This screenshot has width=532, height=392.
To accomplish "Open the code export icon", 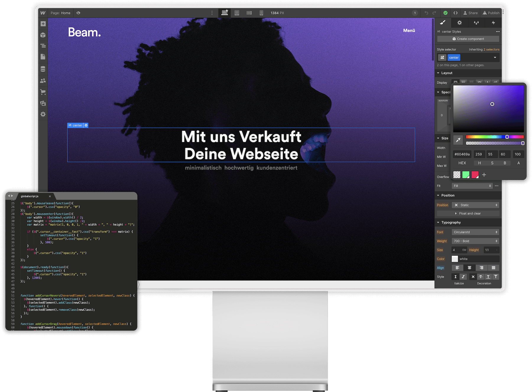I will [x=455, y=13].
